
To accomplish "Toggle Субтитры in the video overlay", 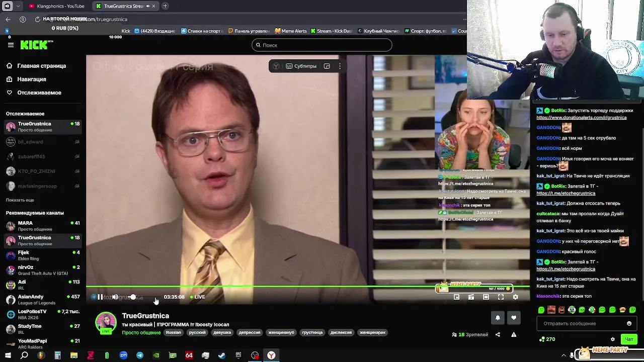I will (x=301, y=66).
